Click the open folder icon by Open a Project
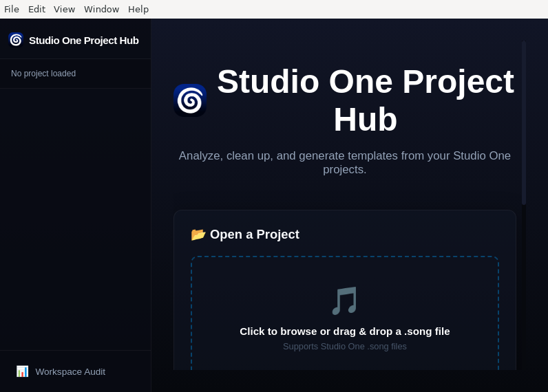This screenshot has height=392, width=548. click(x=198, y=235)
